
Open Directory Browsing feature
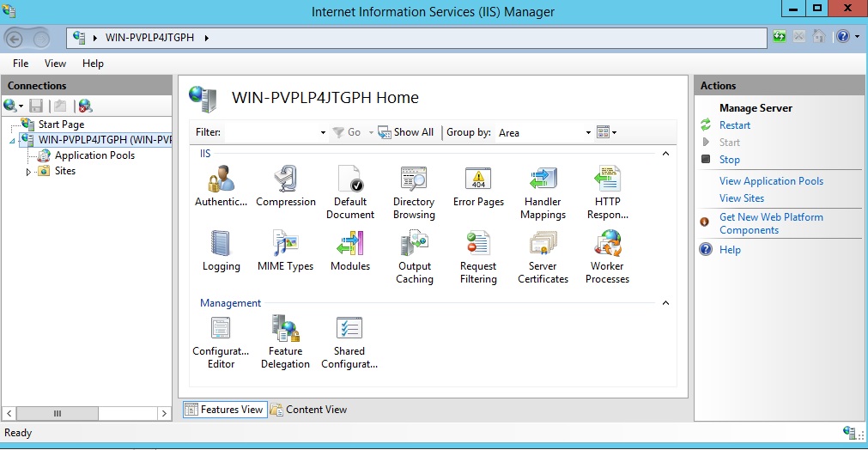click(x=414, y=192)
